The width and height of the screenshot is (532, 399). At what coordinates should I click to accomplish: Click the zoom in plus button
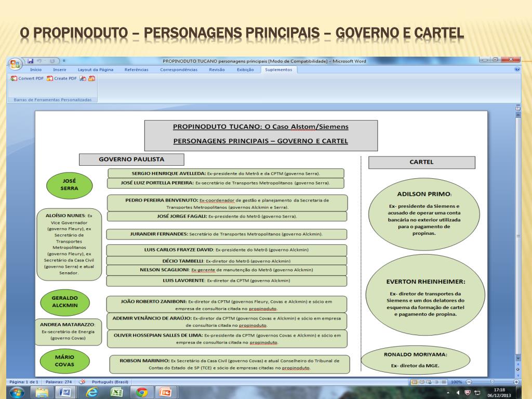pos(516,382)
